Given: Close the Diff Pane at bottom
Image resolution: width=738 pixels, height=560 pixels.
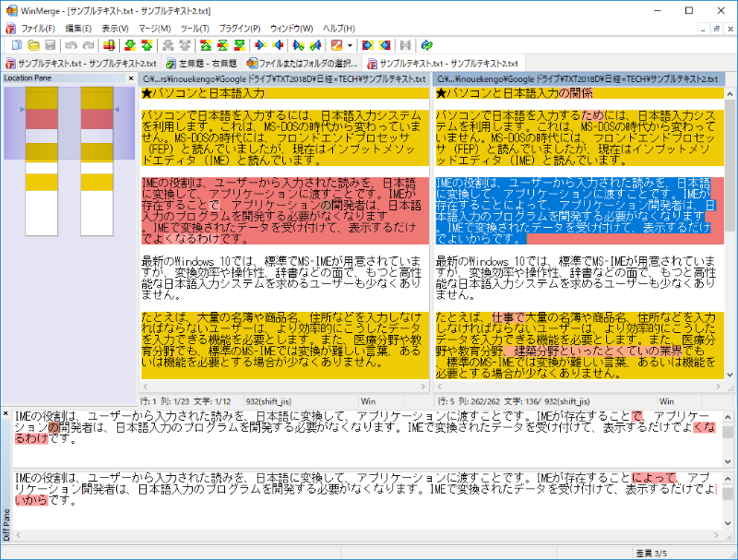Looking at the screenshot, I should coord(6,411).
